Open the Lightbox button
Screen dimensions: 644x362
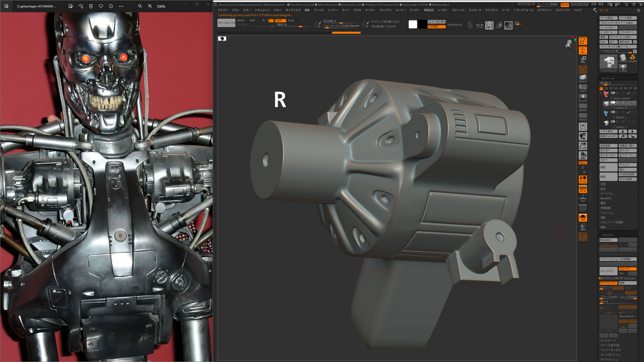pos(226,23)
